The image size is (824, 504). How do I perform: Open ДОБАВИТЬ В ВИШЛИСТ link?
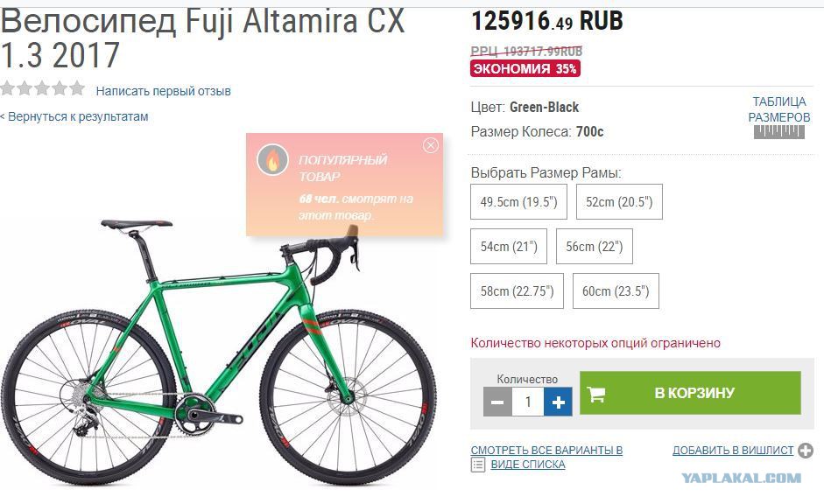click(733, 451)
